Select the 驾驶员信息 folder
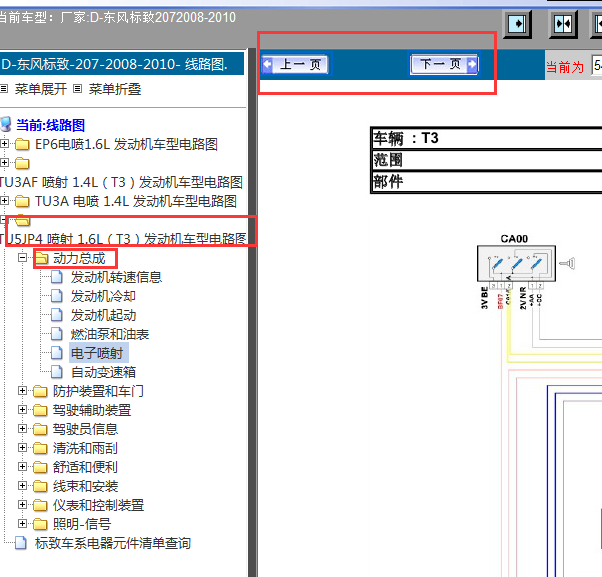This screenshot has width=602, height=577. (x=85, y=429)
